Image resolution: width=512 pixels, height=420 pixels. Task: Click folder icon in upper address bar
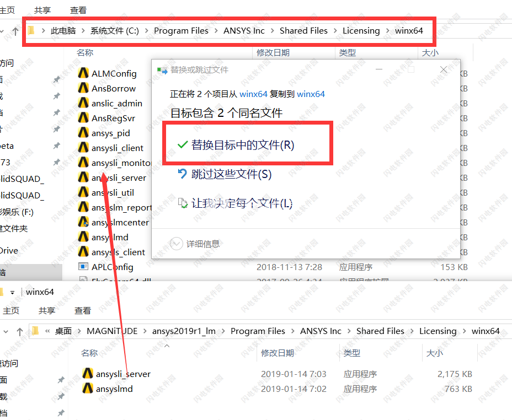point(31,31)
